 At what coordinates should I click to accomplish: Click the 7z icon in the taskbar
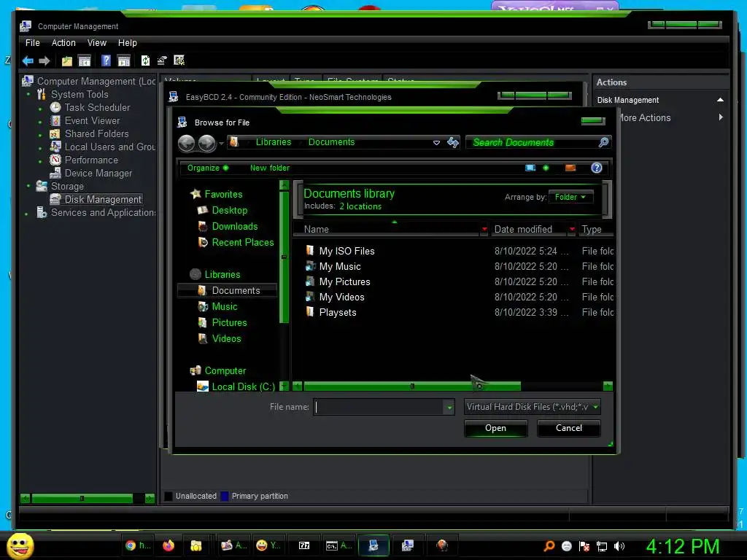304,545
